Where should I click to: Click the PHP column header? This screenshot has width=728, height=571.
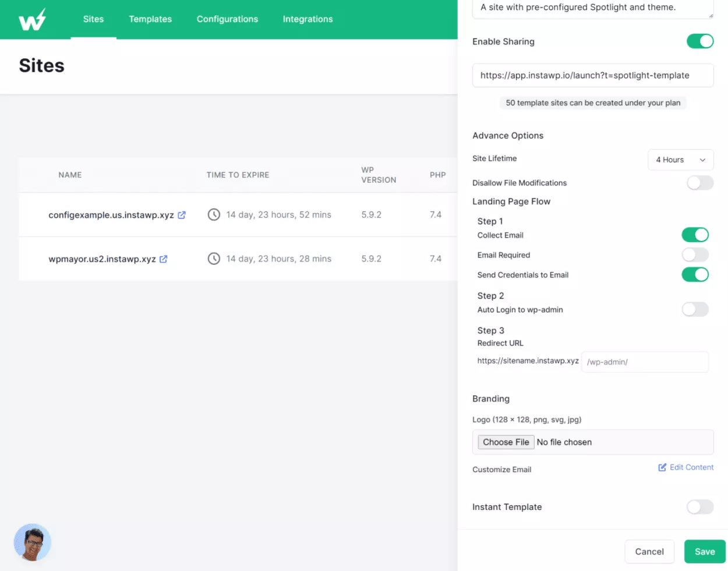click(x=438, y=175)
